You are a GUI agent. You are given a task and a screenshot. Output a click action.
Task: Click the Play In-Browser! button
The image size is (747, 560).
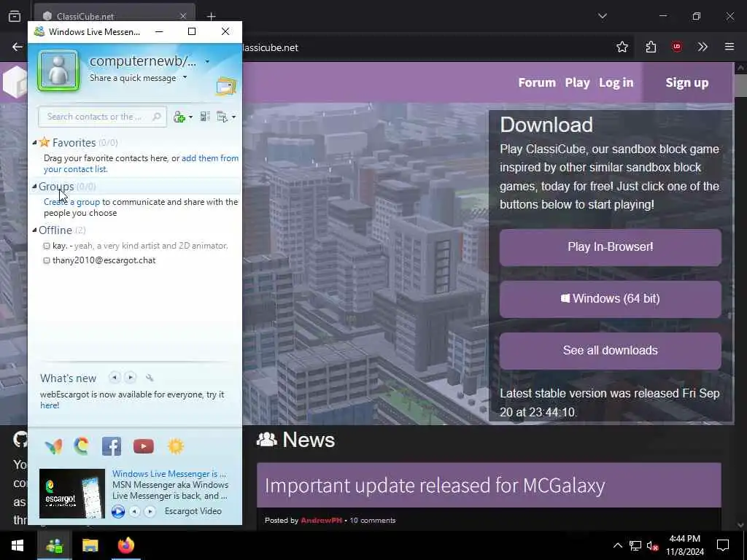(611, 247)
